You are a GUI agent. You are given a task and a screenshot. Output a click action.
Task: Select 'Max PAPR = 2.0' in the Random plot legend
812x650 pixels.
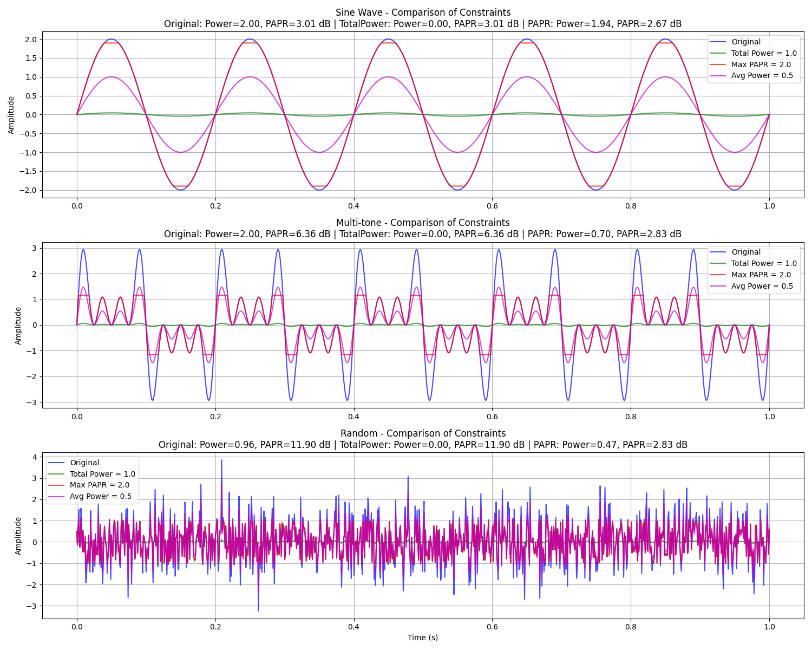[99, 485]
